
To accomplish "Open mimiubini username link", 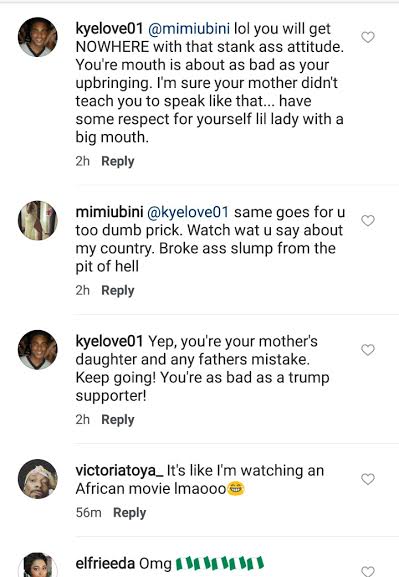I will (109, 212).
